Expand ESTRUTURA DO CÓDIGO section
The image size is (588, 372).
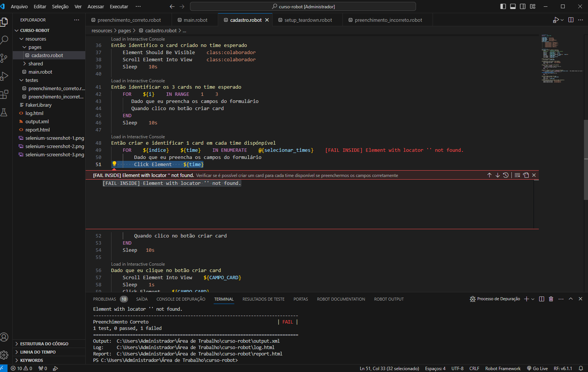pos(49,344)
